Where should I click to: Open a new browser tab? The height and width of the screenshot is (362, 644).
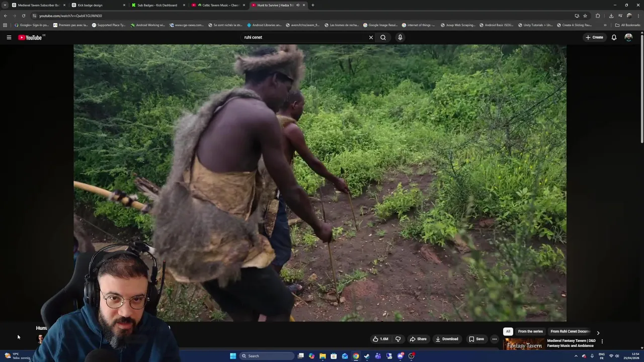coord(312,5)
